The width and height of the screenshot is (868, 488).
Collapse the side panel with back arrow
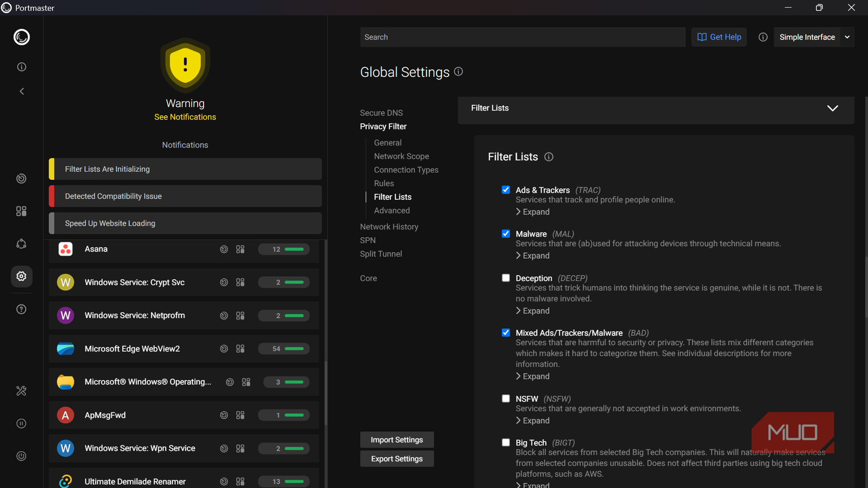click(22, 91)
